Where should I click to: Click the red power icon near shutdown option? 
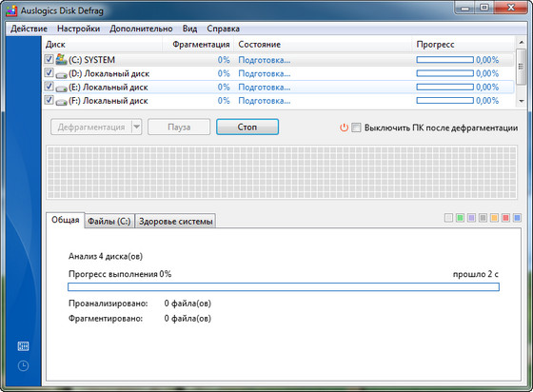point(344,127)
